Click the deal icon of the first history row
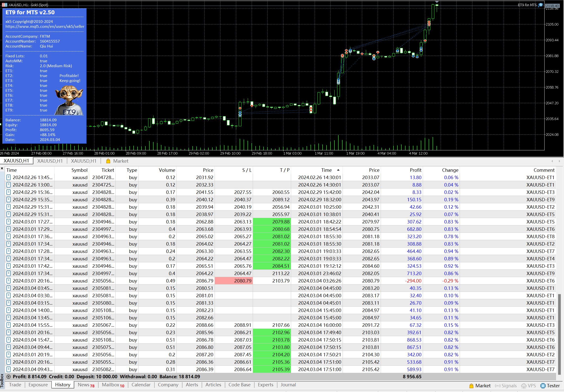 coord(8,177)
